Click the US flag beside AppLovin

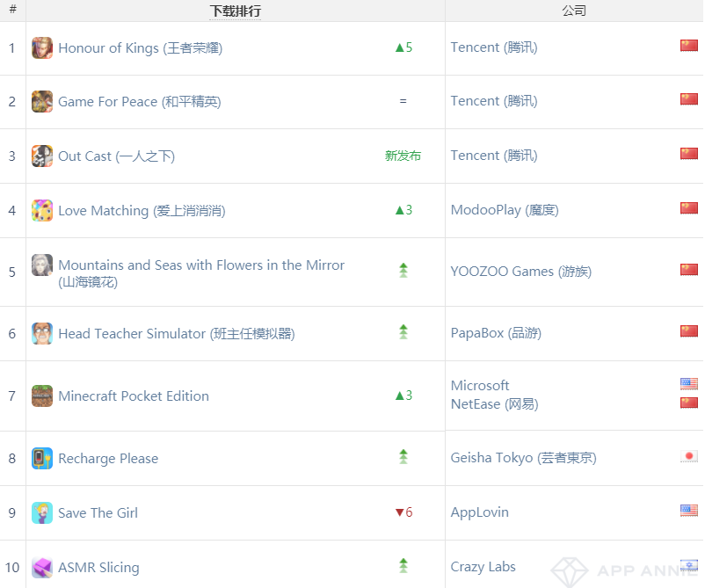(689, 511)
